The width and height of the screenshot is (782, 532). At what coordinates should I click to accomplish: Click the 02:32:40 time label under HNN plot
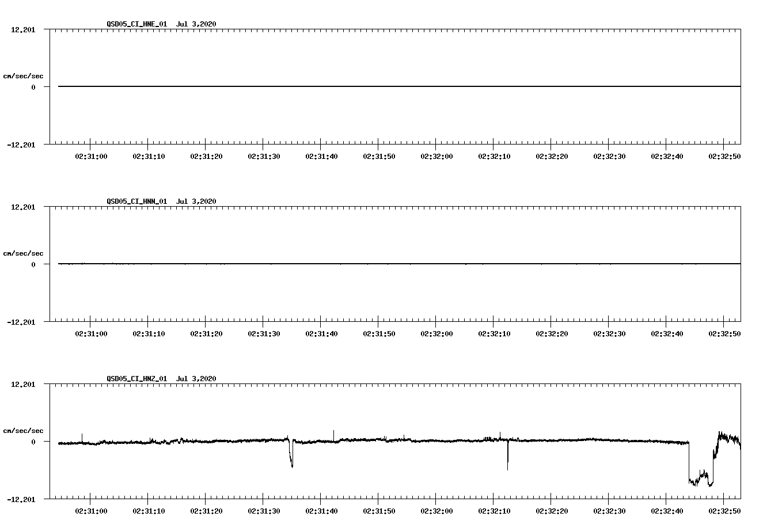pyautogui.click(x=667, y=333)
